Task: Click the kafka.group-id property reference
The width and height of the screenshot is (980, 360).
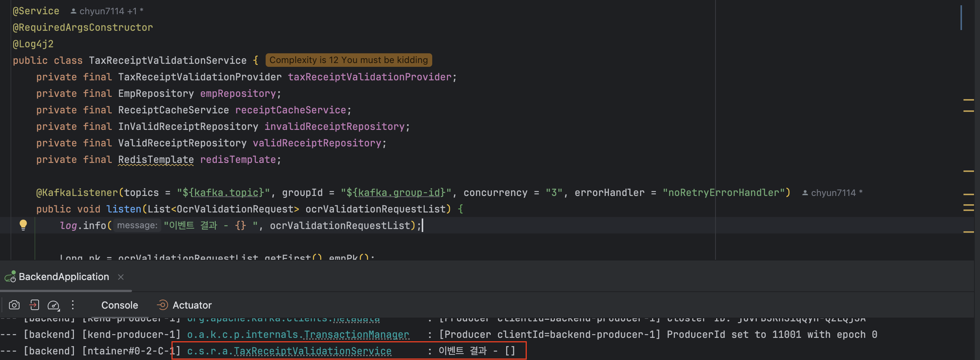Action: (399, 193)
